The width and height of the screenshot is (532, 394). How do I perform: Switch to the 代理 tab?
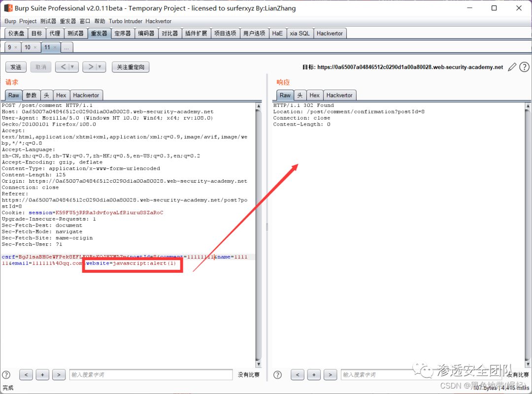55,33
